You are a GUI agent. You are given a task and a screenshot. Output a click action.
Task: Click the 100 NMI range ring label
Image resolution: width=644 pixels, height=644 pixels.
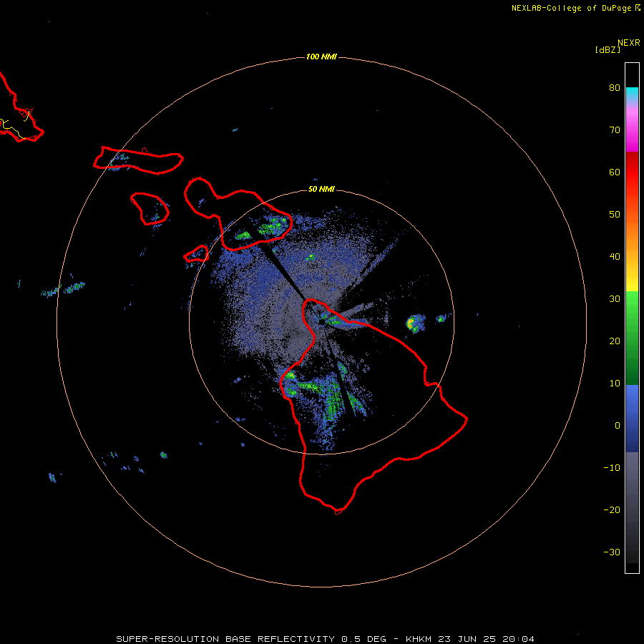pyautogui.click(x=321, y=57)
